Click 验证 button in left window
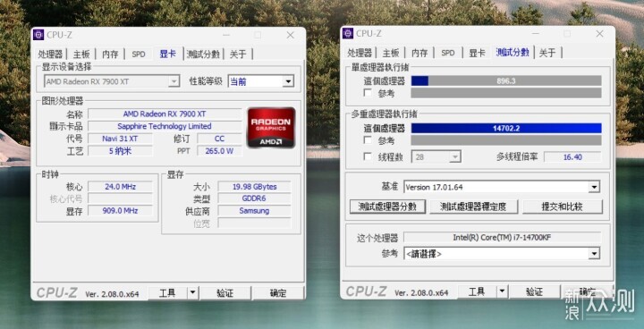The height and width of the screenshot is (329, 644). coord(225,293)
